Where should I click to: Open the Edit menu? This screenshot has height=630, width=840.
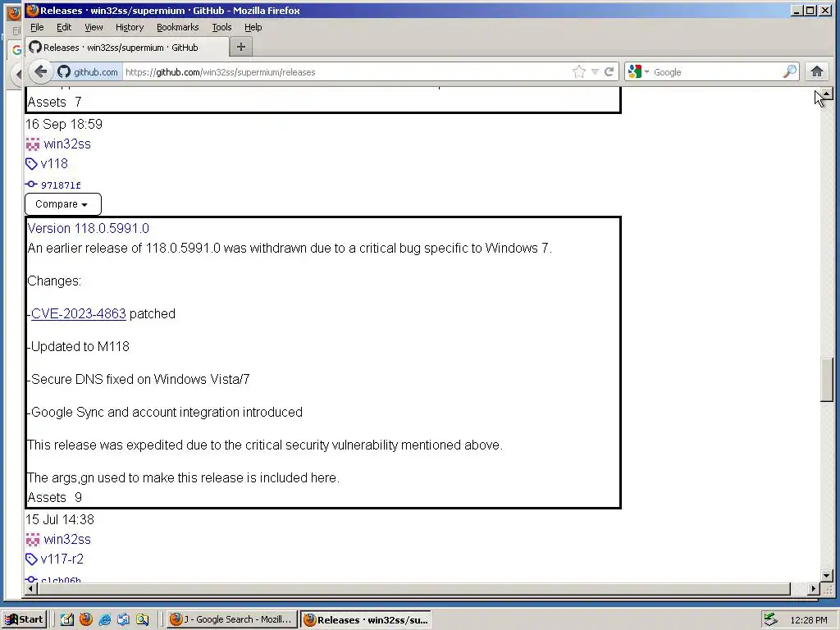(x=64, y=27)
